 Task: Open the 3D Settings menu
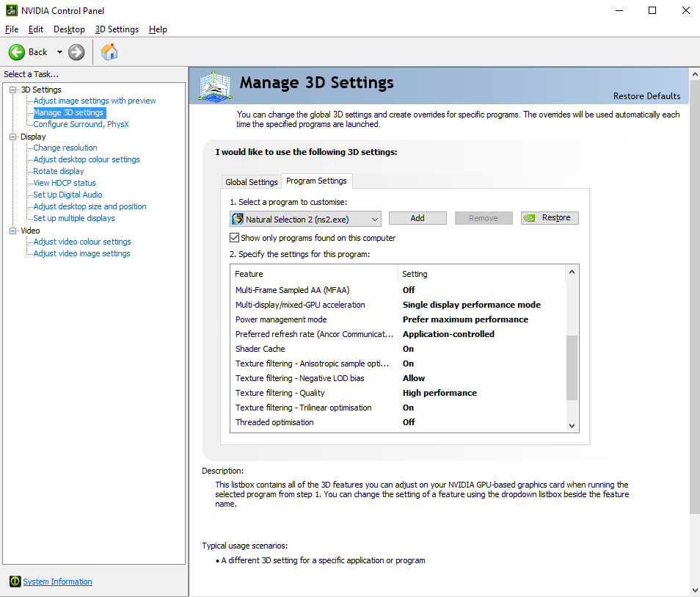pos(117,29)
